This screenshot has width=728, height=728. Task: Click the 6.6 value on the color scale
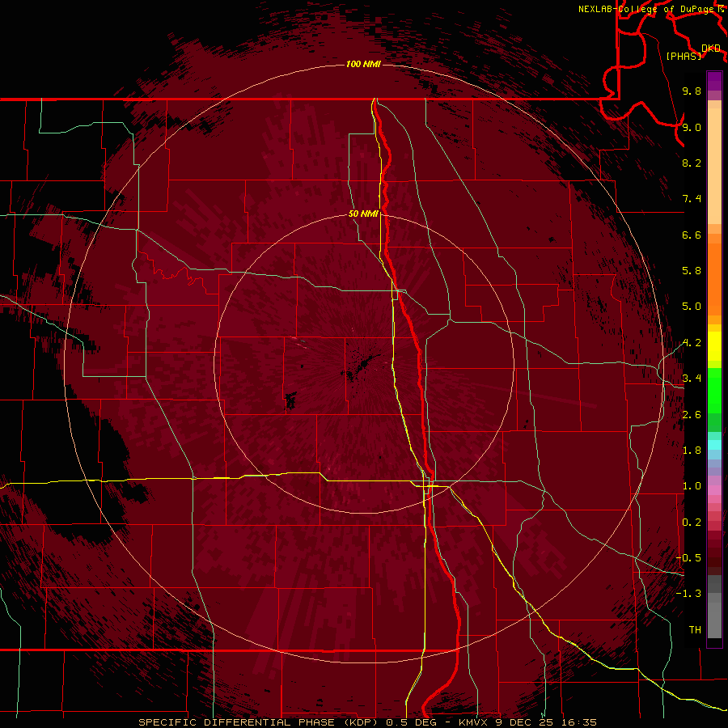point(692,235)
